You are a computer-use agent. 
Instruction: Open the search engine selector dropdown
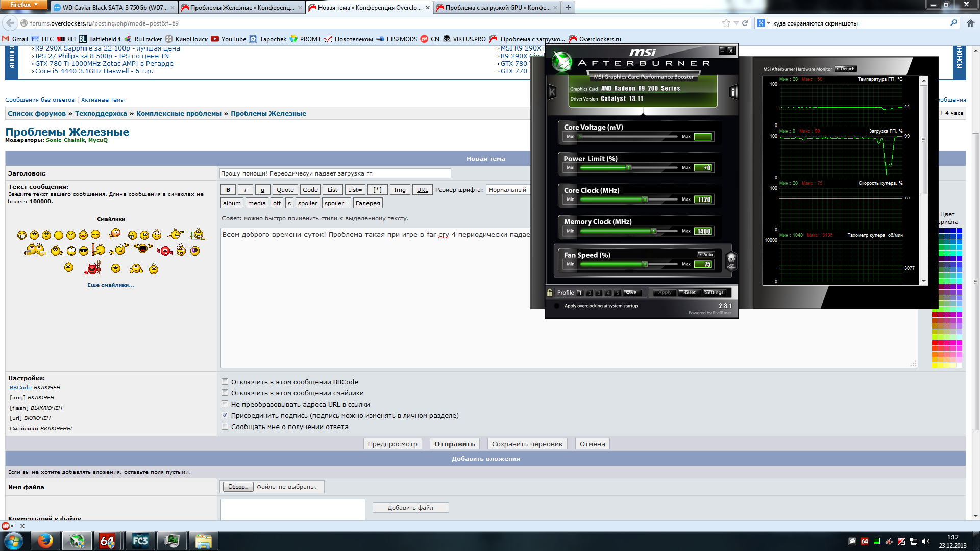(763, 23)
